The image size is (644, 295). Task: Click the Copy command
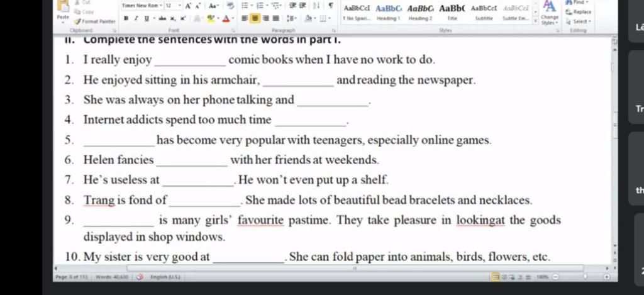pos(84,12)
